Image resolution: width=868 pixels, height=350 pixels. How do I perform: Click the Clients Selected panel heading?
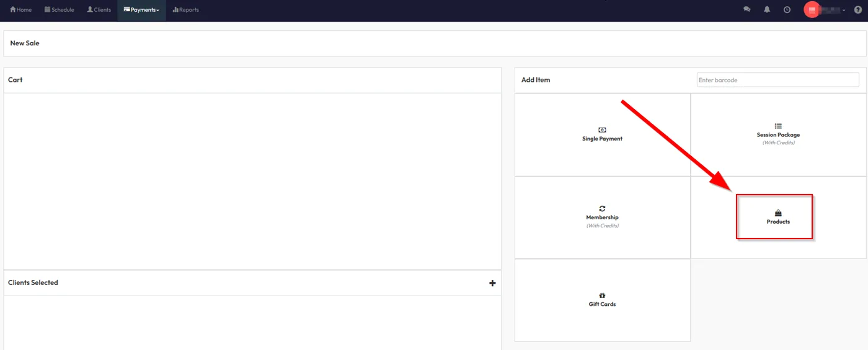(x=33, y=282)
